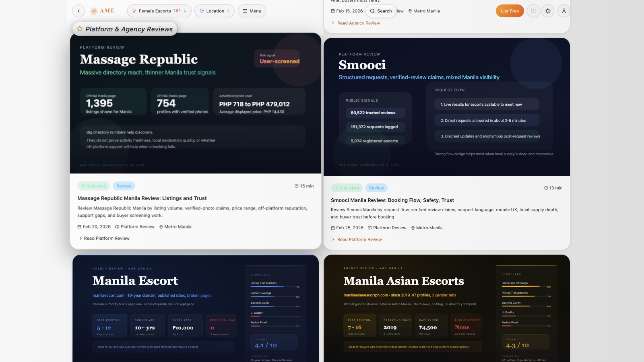Open the Female Escorts category dropdown
This screenshot has width=644, height=362.
point(159,11)
